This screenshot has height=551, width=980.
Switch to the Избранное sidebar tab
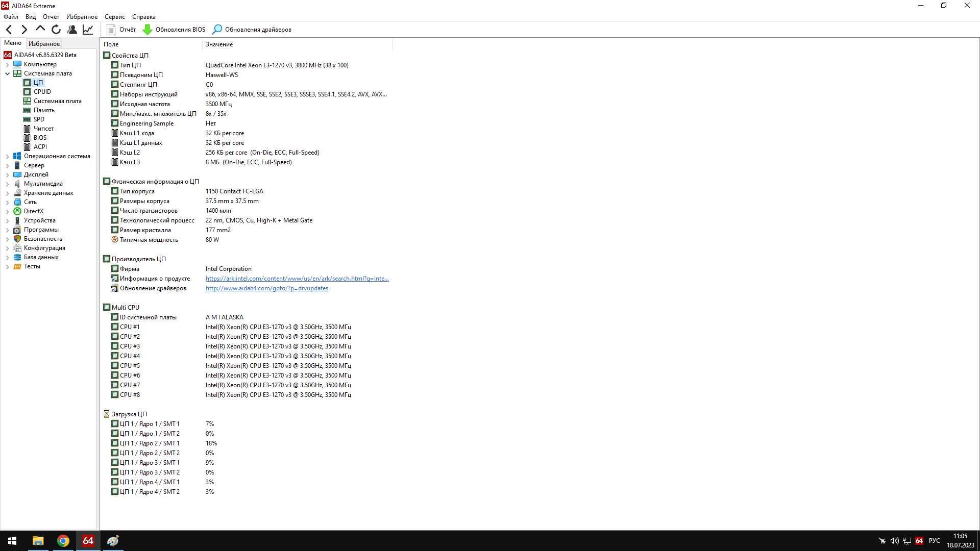click(x=44, y=44)
